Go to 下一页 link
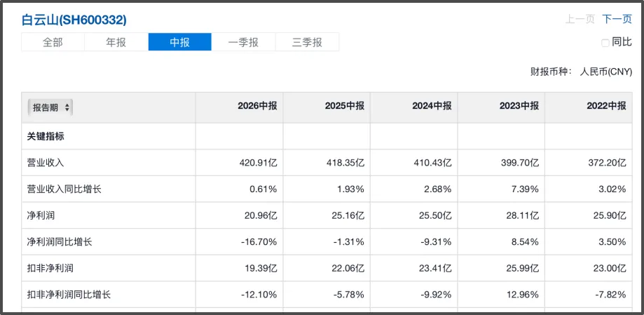The height and width of the screenshot is (315, 644). click(x=617, y=19)
